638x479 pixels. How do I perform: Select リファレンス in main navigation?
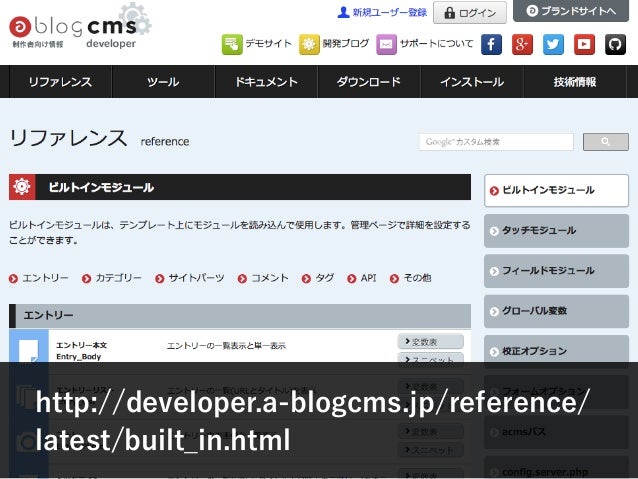[x=60, y=82]
